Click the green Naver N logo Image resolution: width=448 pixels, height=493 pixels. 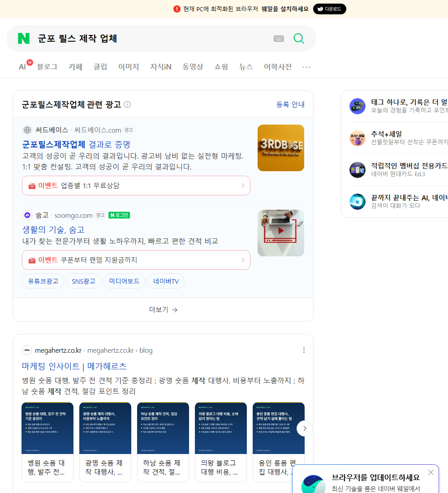(24, 39)
